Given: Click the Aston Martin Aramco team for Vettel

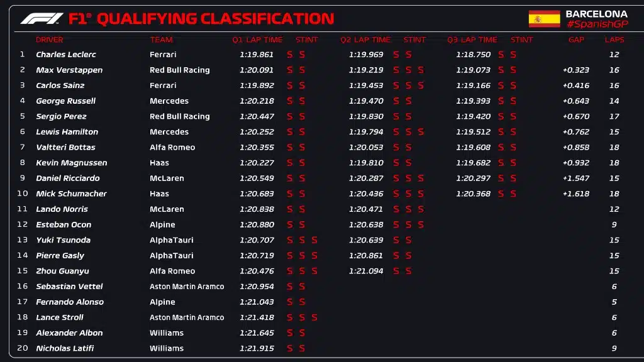Looking at the screenshot, I should [187, 287].
